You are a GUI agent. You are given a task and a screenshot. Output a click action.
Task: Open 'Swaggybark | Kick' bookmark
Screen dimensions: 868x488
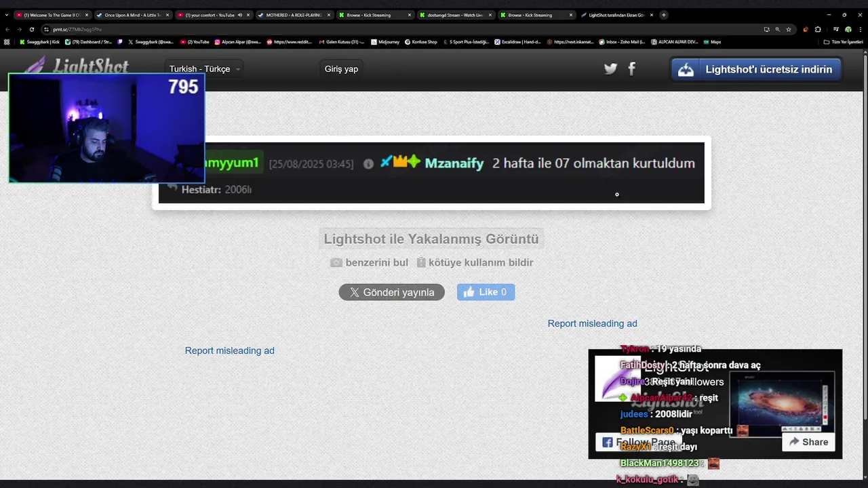click(39, 42)
